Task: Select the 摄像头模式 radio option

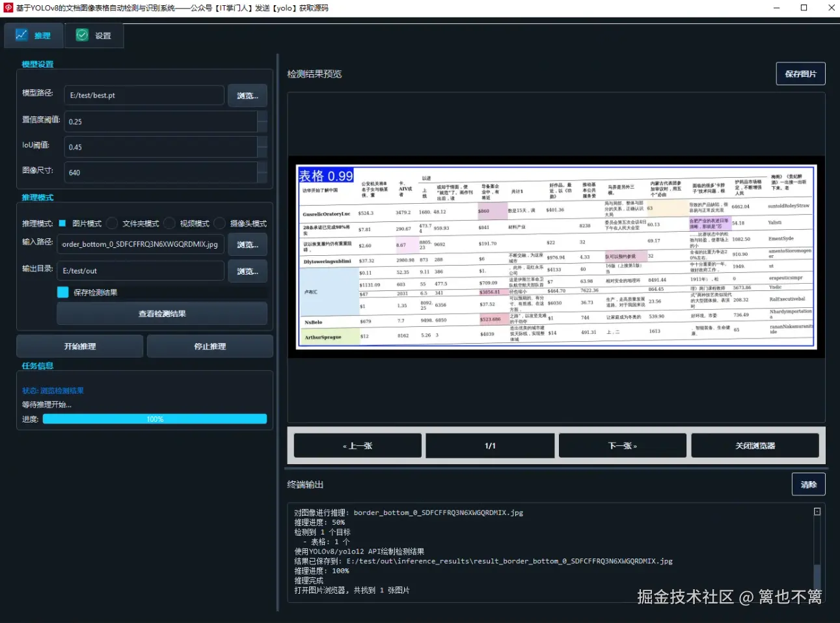Action: pyautogui.click(x=241, y=223)
